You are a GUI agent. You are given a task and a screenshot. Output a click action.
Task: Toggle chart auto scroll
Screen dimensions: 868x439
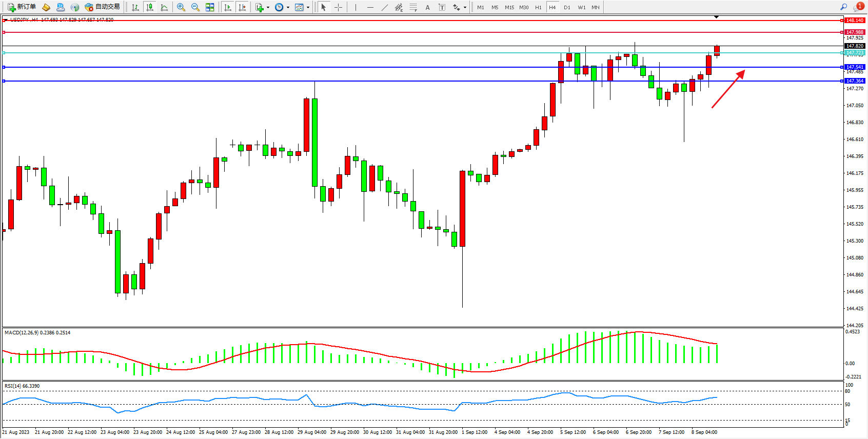pos(228,7)
